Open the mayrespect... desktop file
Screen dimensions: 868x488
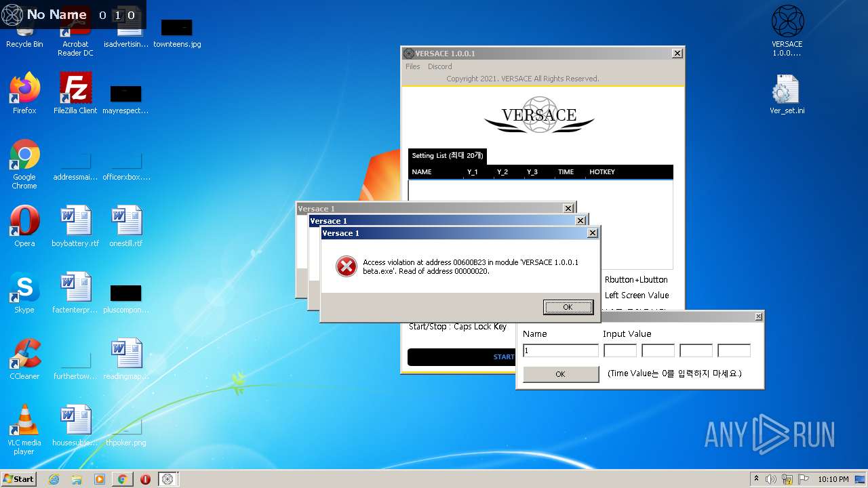[x=126, y=99]
